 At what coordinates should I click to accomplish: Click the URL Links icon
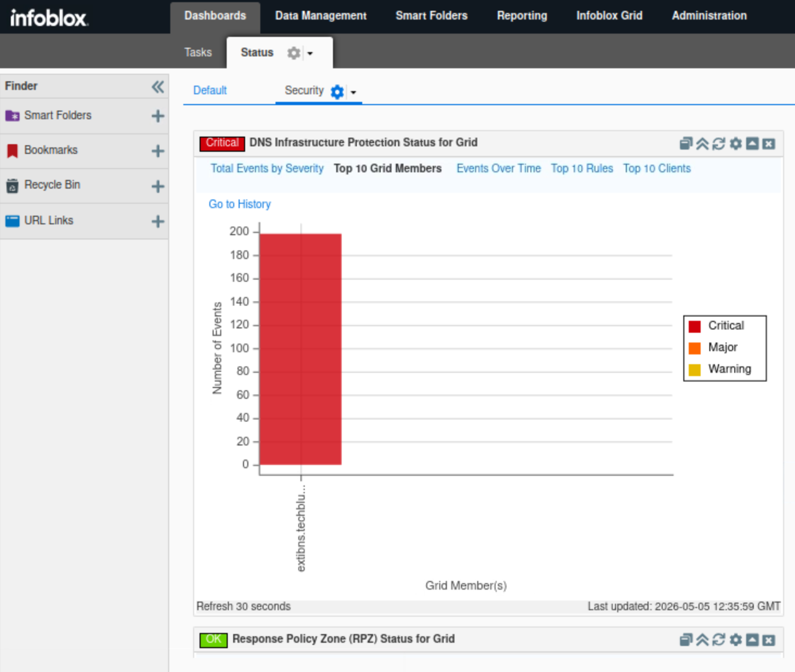(x=12, y=221)
